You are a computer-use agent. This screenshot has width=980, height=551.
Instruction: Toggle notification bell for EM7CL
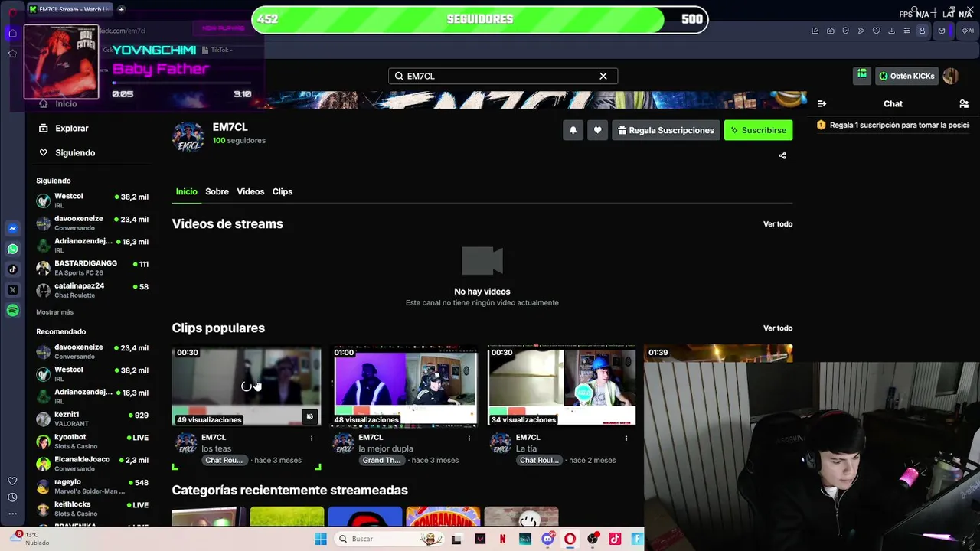click(x=573, y=130)
